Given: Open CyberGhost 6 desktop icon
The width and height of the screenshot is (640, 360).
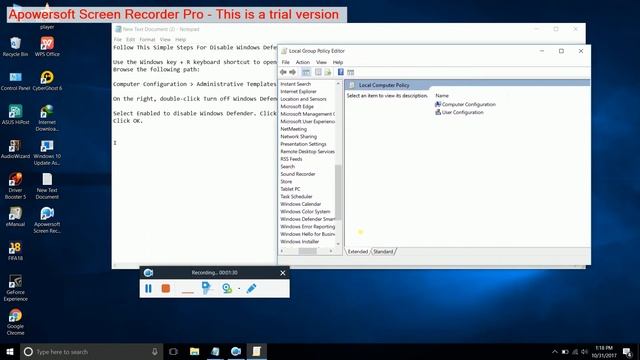Looking at the screenshot, I should point(47,81).
